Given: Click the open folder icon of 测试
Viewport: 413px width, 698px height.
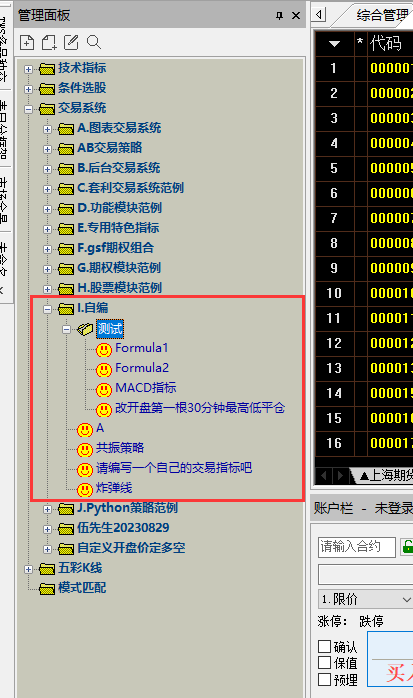Looking at the screenshot, I should click(85, 329).
